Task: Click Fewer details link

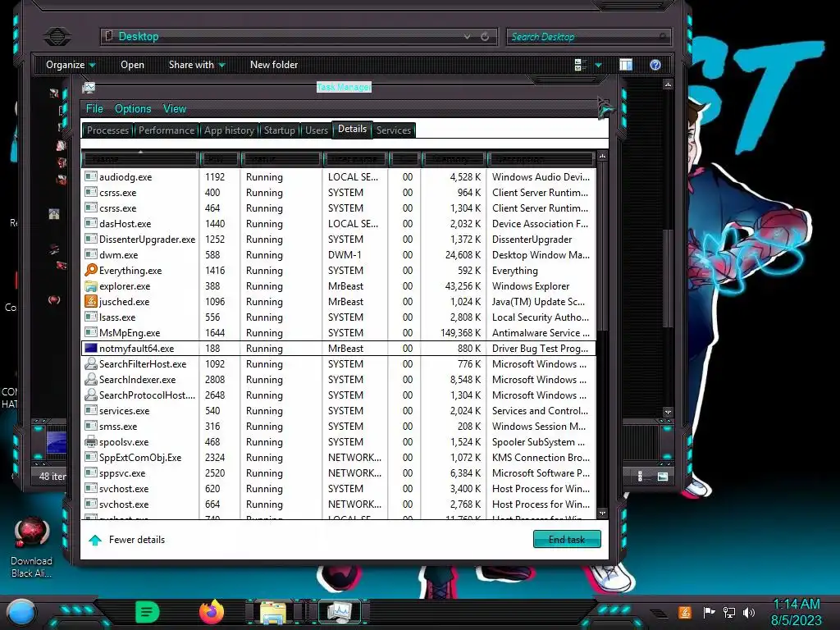Action: [137, 540]
